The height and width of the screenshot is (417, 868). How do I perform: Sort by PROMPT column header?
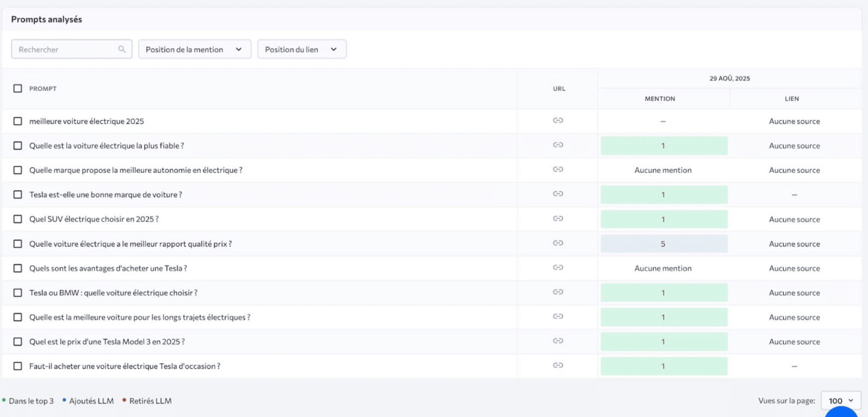(43, 88)
